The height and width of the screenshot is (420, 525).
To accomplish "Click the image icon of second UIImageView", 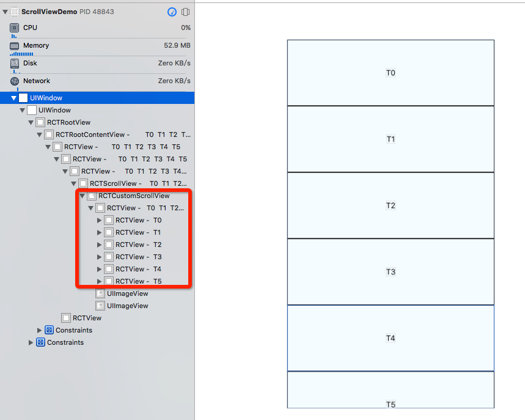I will [x=100, y=306].
